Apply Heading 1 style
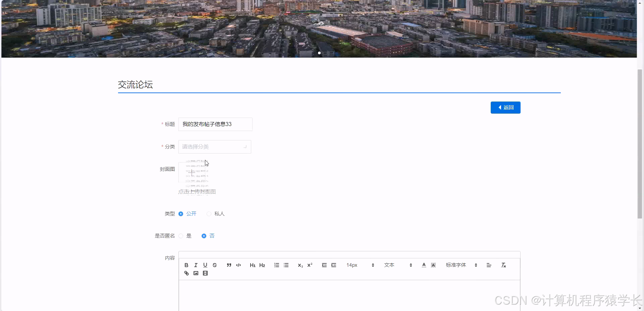 point(252,265)
